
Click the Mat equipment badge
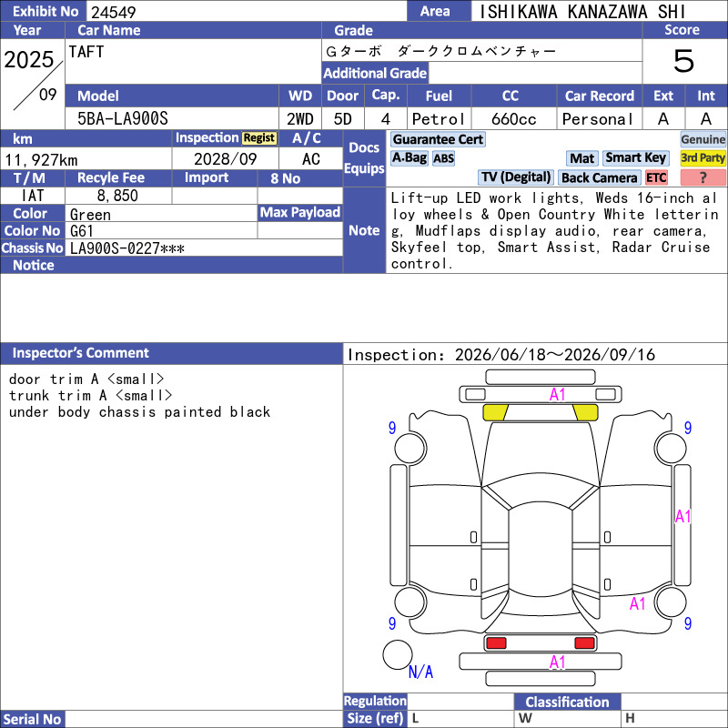pyautogui.click(x=581, y=158)
